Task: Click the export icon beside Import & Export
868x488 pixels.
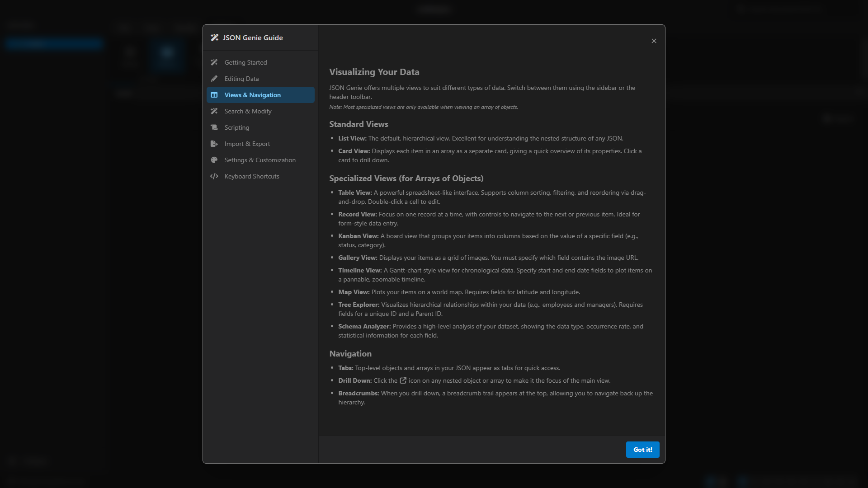Action: pyautogui.click(x=215, y=144)
